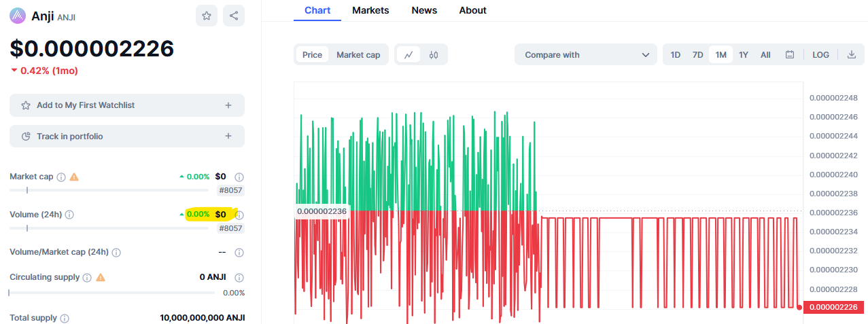
Task: Click the 10,000,000,000 ANJI total supply value
Action: [x=203, y=318]
